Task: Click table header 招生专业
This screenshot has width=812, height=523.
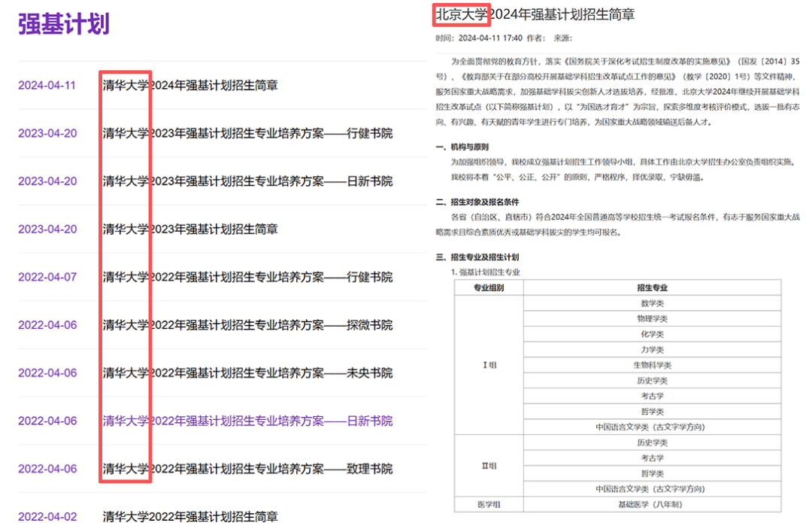Action: (x=652, y=287)
